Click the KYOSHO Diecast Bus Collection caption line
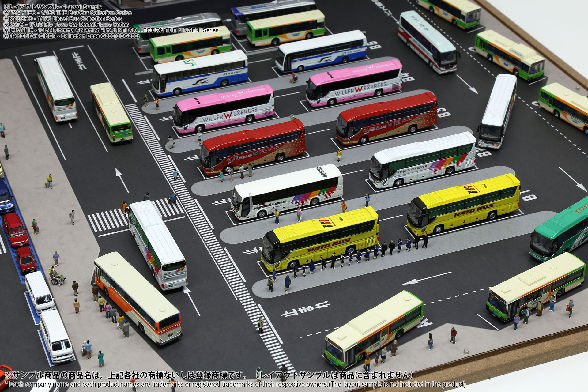 (63, 19)
